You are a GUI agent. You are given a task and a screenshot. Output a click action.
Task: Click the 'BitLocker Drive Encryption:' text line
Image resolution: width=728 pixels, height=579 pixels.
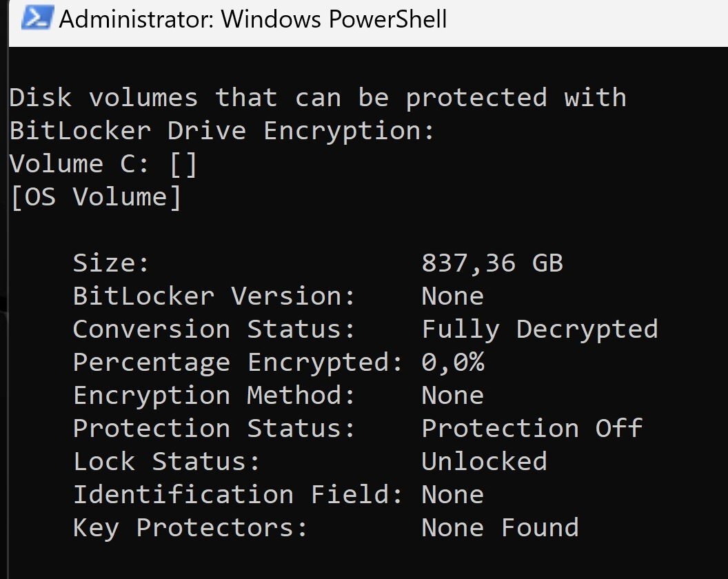point(222,130)
